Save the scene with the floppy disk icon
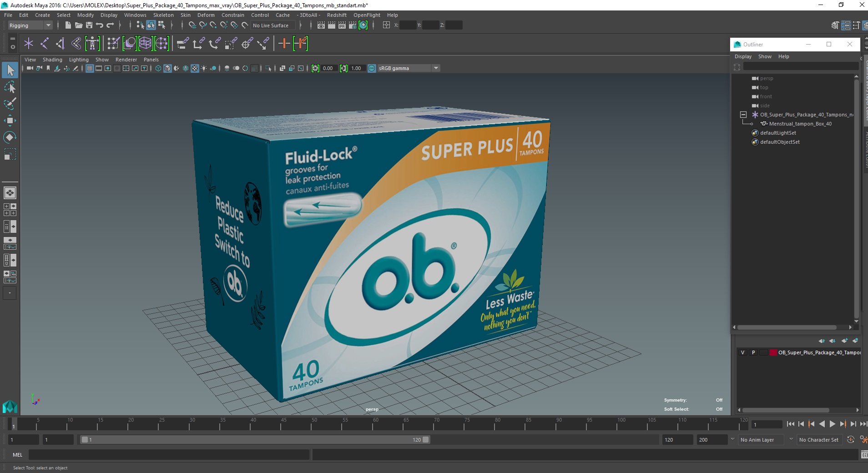 coord(89,25)
